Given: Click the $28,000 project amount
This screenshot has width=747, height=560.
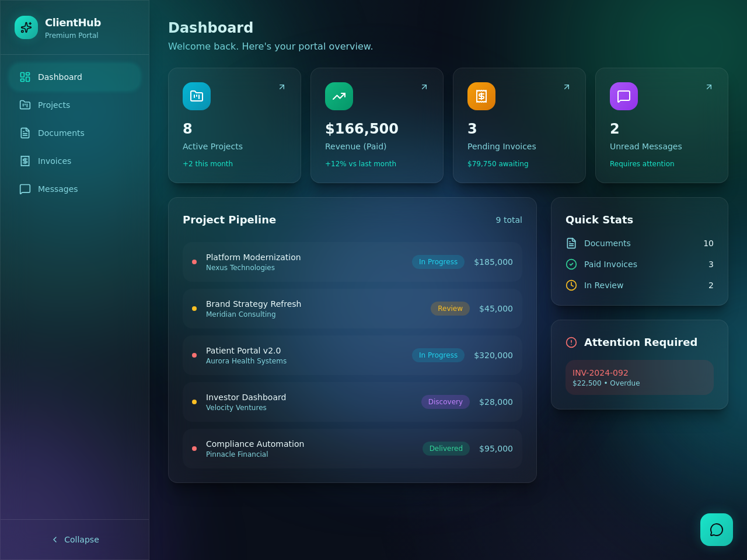Looking at the screenshot, I should (496, 402).
